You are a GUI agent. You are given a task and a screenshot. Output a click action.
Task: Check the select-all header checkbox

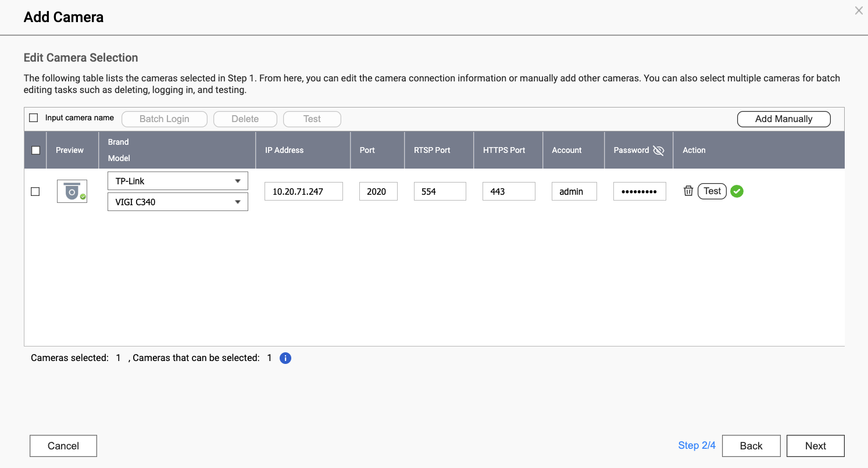click(x=35, y=150)
